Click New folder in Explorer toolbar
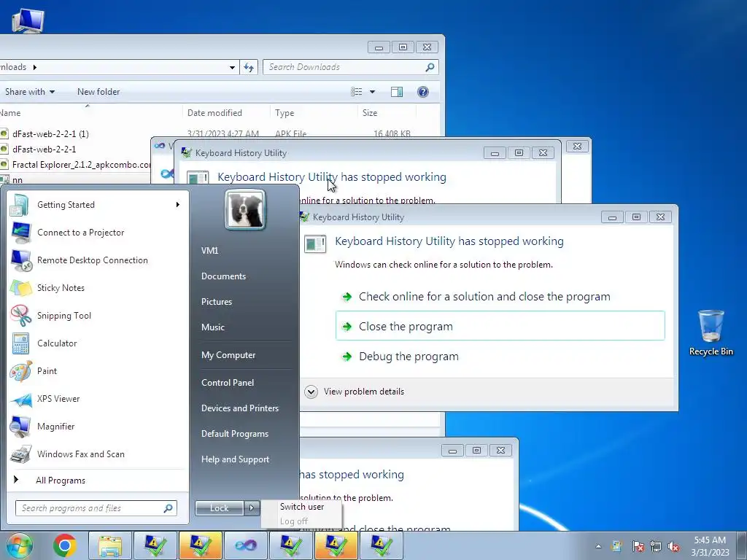747x560 pixels. [x=98, y=92]
